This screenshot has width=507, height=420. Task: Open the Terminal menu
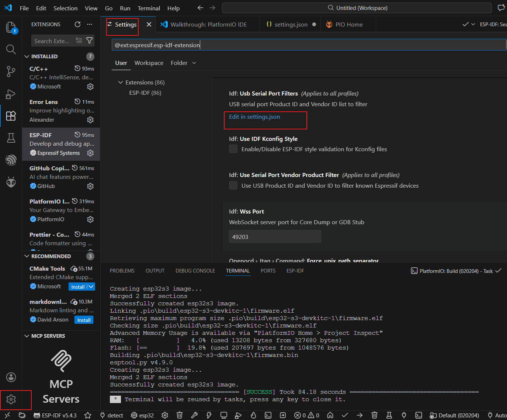[149, 8]
